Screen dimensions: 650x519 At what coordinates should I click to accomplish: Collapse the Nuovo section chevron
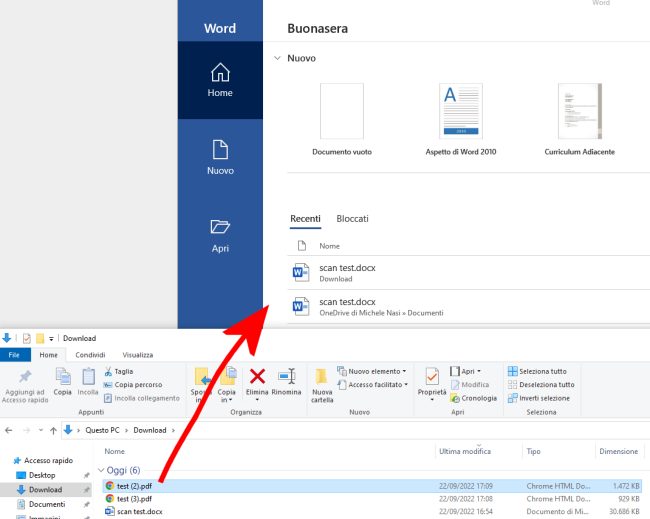point(277,58)
